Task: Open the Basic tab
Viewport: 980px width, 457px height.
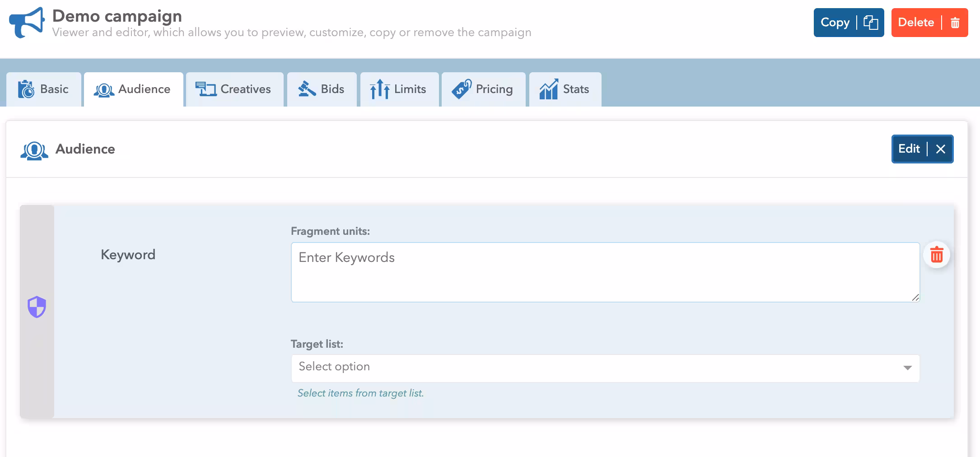Action: (44, 89)
